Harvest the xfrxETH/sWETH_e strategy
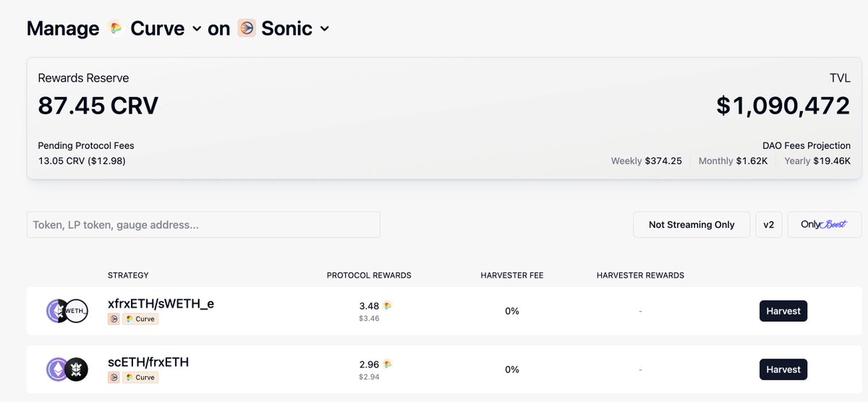The image size is (868, 402). coord(783,311)
